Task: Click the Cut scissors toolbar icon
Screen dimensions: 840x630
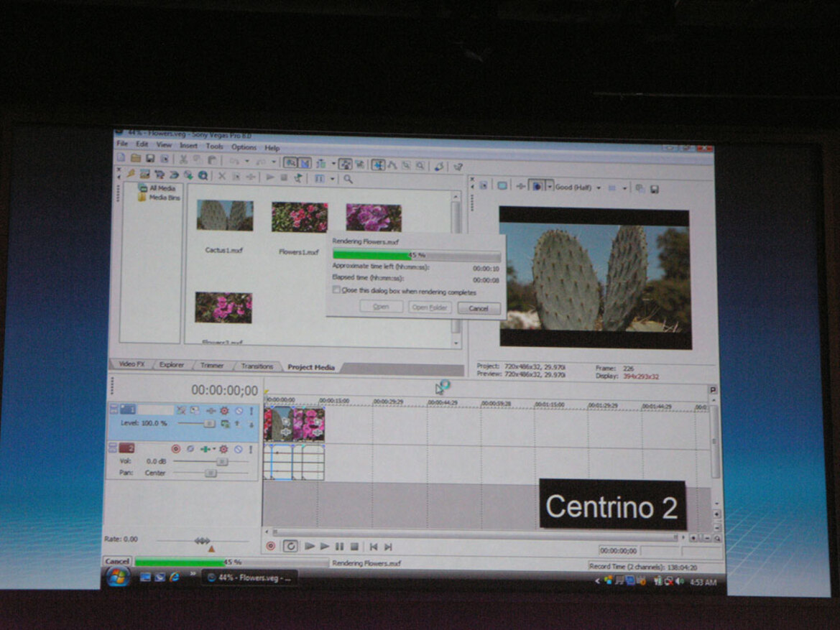Action: 183,159
